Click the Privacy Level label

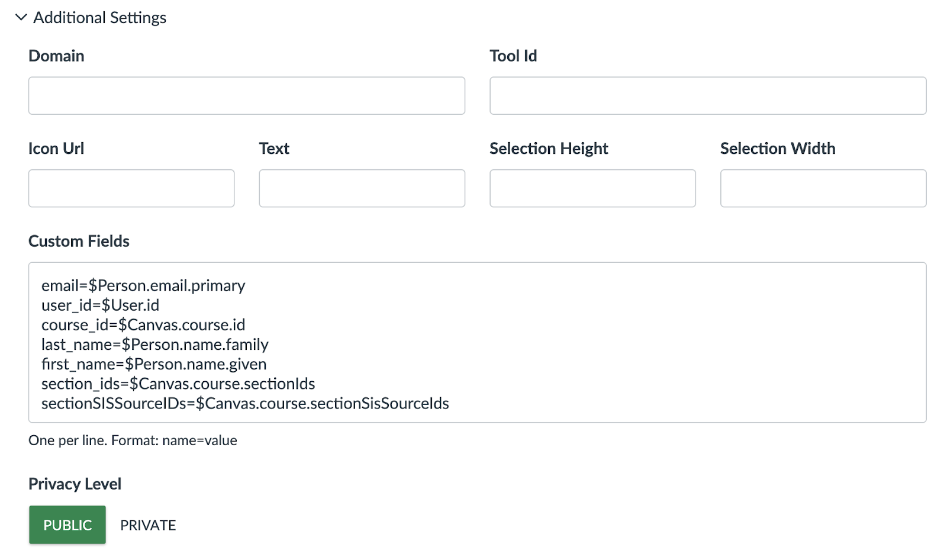(75, 484)
